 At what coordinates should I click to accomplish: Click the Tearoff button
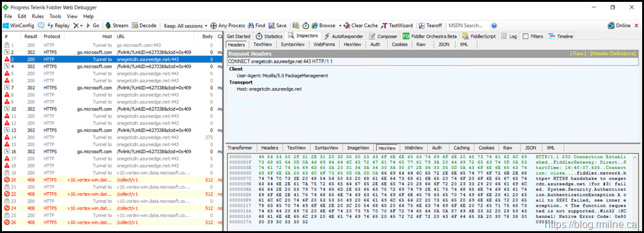431,26
